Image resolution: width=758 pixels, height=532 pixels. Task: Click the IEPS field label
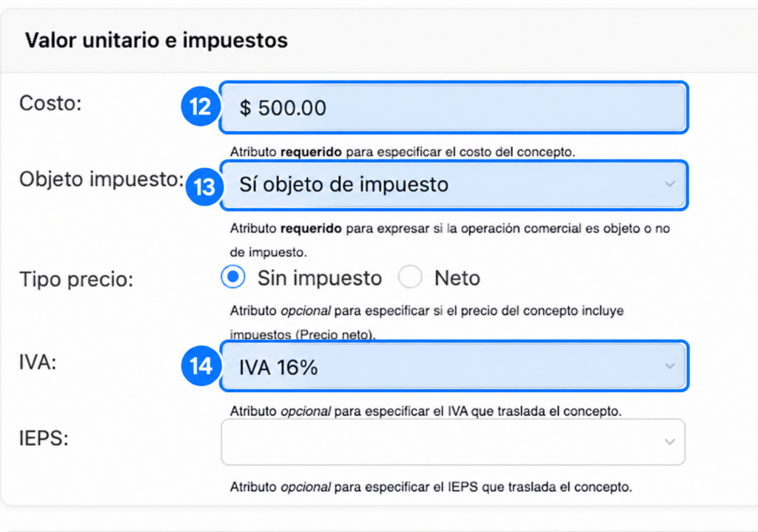click(44, 438)
